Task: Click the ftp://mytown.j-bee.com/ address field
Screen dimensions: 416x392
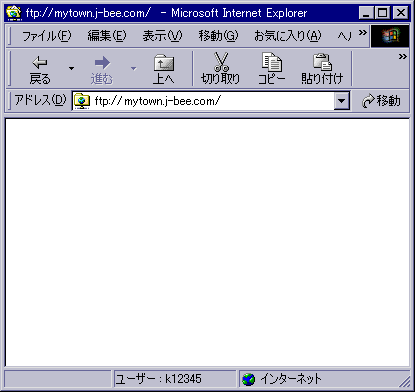Action: (x=204, y=101)
